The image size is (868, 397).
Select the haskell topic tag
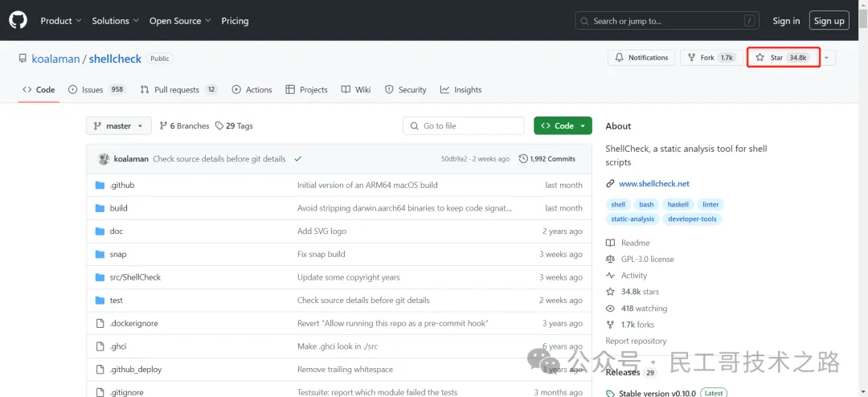tap(678, 205)
